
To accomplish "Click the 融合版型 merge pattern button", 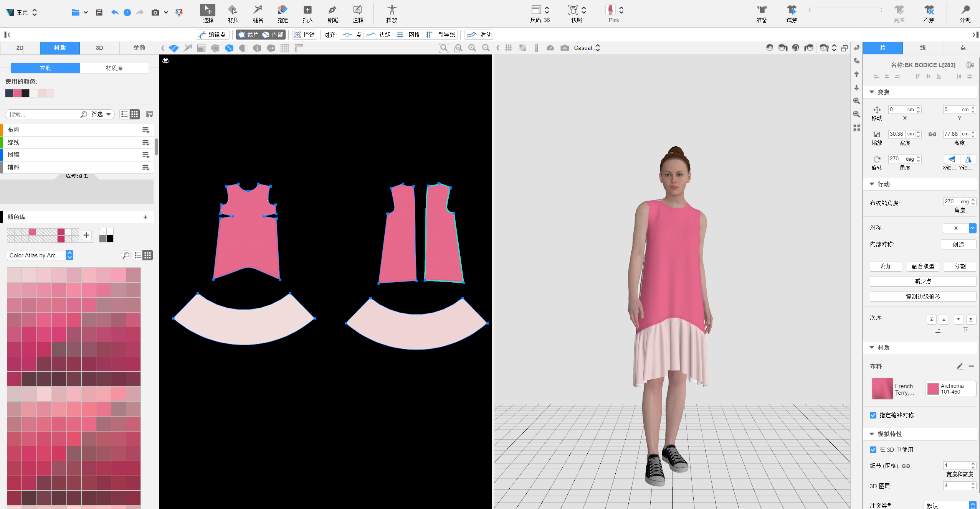I will click(923, 266).
